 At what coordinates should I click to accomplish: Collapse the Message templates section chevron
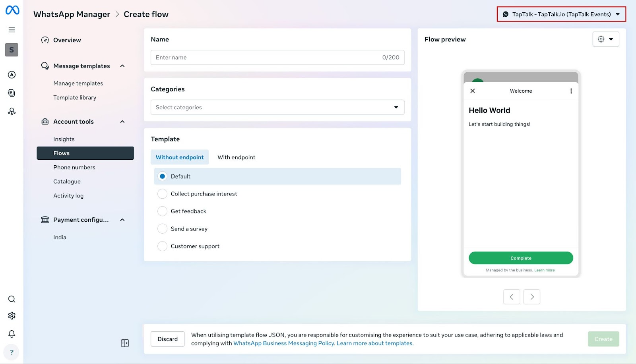click(122, 66)
